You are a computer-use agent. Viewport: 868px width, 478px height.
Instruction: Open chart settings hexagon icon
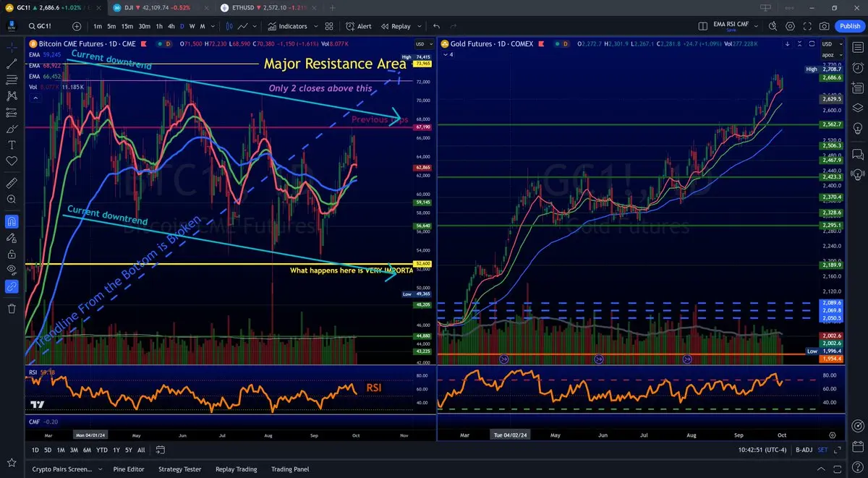pos(790,26)
